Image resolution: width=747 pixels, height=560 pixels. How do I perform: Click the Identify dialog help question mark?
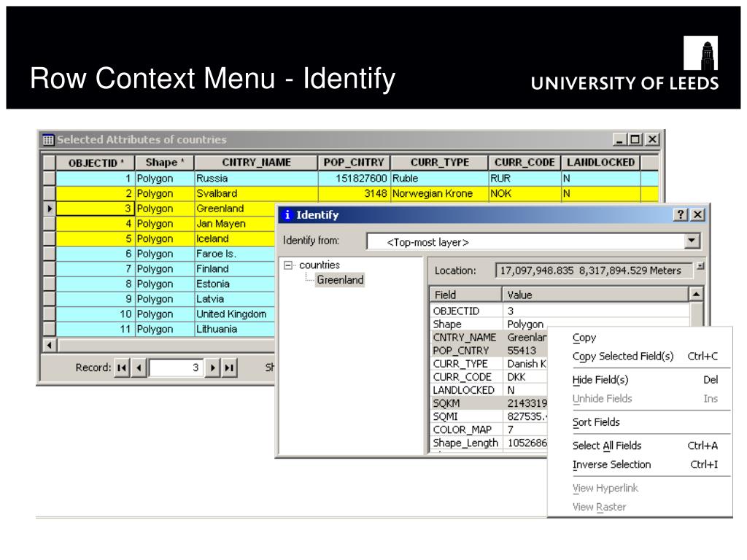click(681, 215)
